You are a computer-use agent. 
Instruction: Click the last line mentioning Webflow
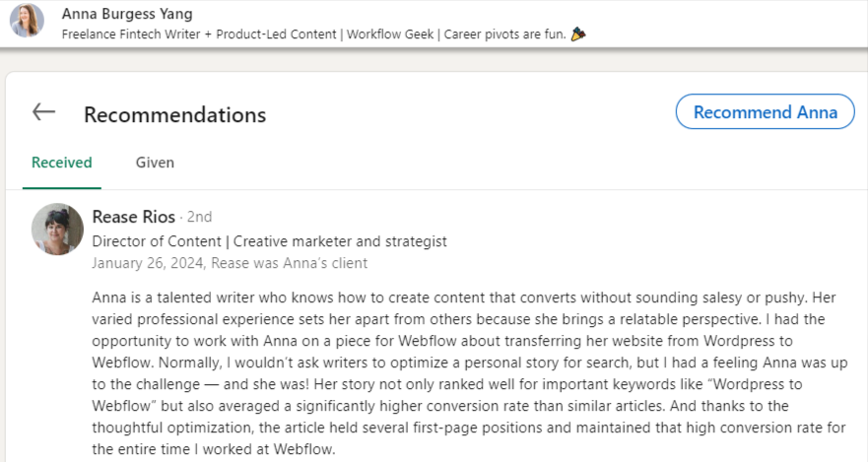[x=214, y=449]
